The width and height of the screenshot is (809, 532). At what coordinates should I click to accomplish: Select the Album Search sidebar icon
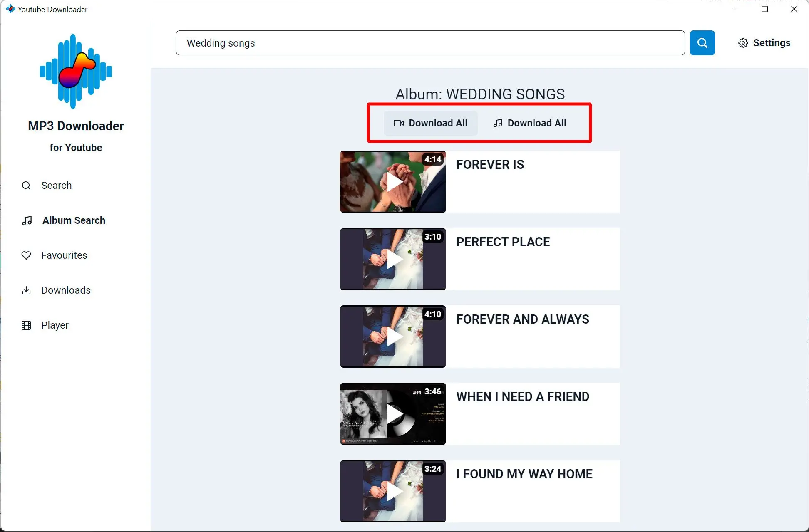27,220
